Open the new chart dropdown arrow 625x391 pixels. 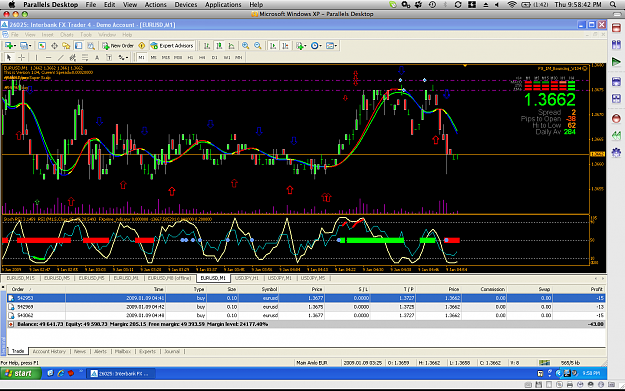point(15,46)
